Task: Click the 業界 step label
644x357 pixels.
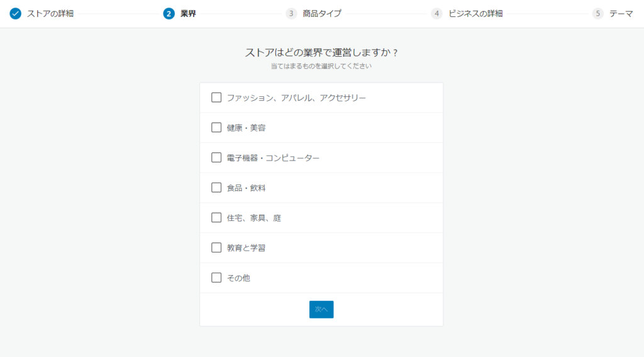Action: [x=188, y=14]
